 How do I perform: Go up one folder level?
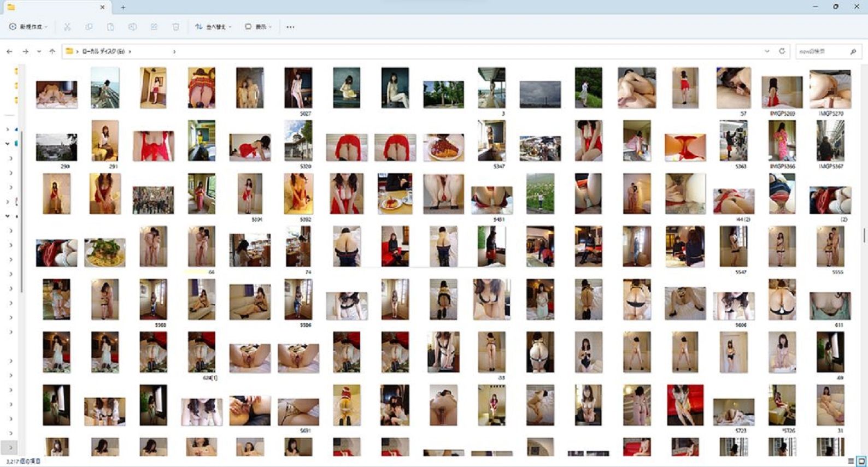52,51
